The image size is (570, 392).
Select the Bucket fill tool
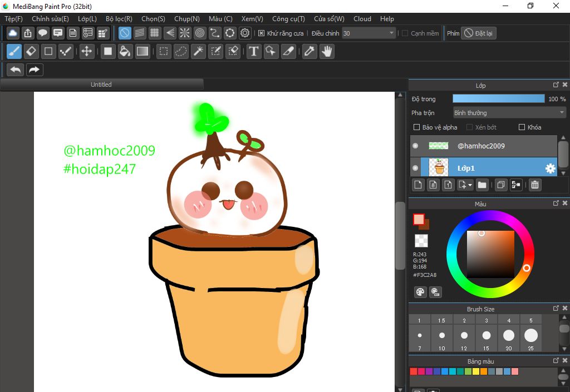(x=125, y=51)
